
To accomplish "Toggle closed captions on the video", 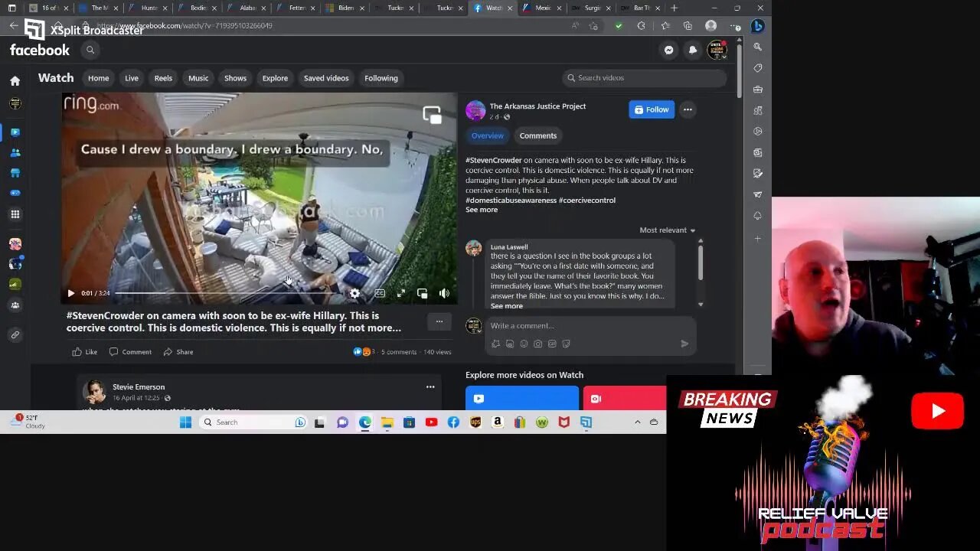I will tap(380, 293).
